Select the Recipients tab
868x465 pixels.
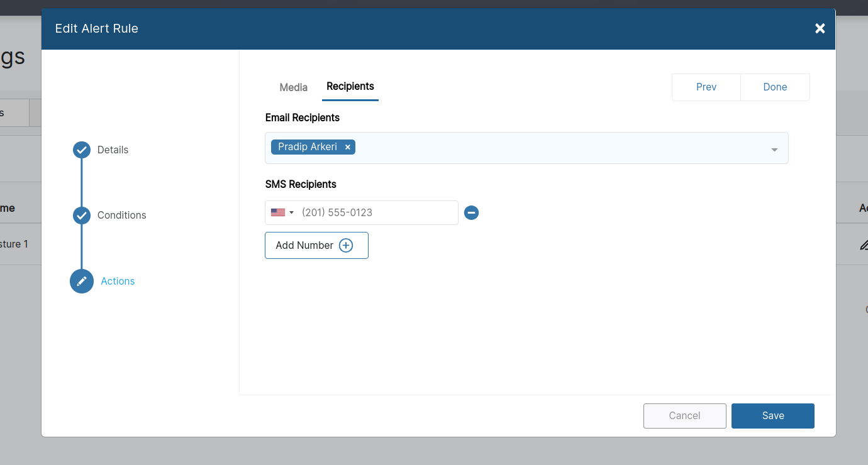[350, 86]
